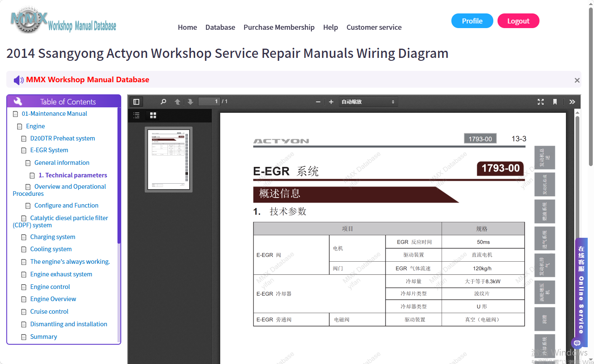Click the table of contents scrollbar
Screen dimensions: 594x364
tap(119, 176)
